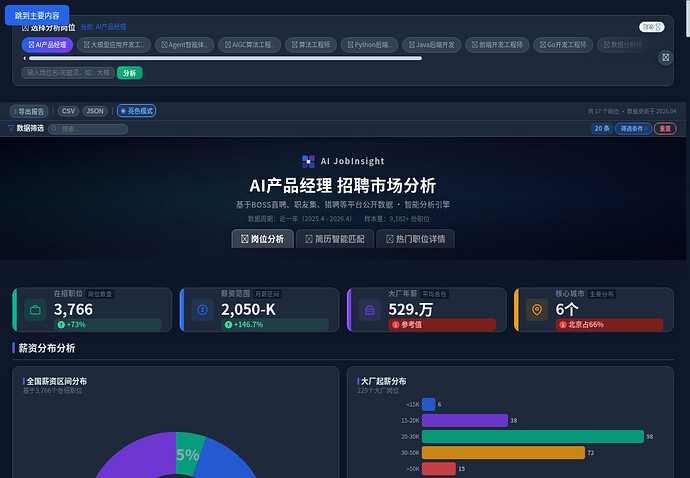690x478 pixels.
Task: Select the AI产品经理 job chip
Action: [47, 45]
